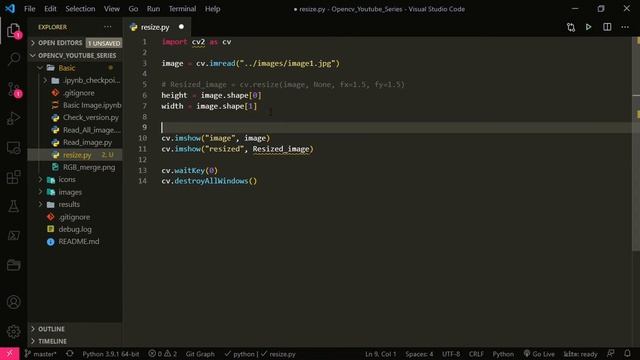The width and height of the screenshot is (640, 360).
Task: Open Read_All_image file in explorer
Action: [75, 130]
